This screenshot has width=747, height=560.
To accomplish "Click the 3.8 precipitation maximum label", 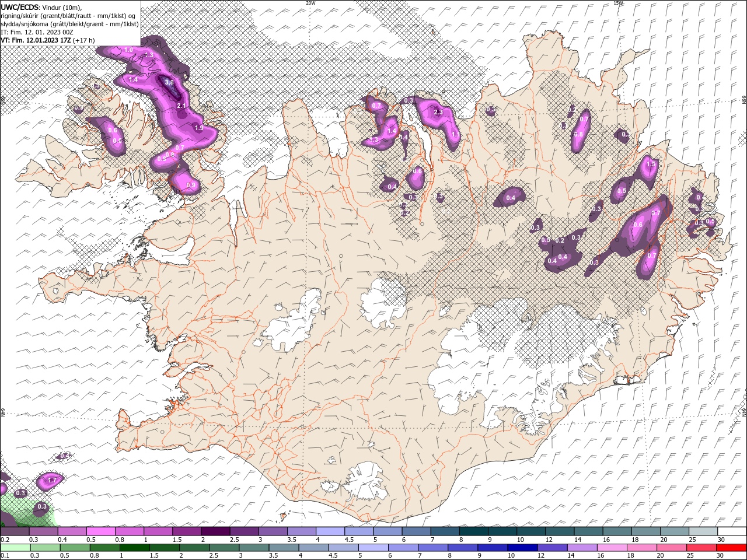I will pos(169,83).
